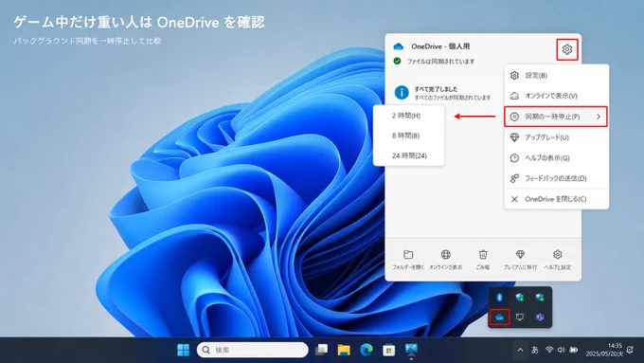Screen dimensions: 644x363
Task: Select 設定(B) from the OneDrive menu
Action: click(x=557, y=75)
